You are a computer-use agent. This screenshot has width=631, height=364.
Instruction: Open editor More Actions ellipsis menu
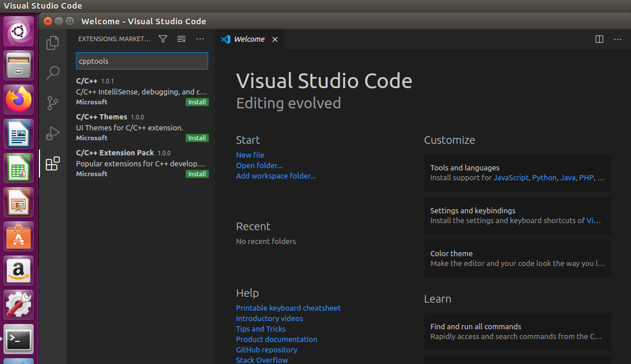[618, 39]
